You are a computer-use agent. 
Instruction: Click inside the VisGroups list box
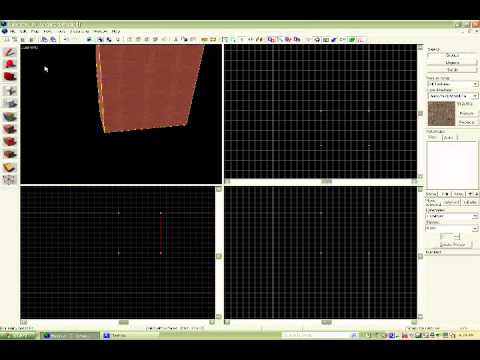click(x=452, y=165)
